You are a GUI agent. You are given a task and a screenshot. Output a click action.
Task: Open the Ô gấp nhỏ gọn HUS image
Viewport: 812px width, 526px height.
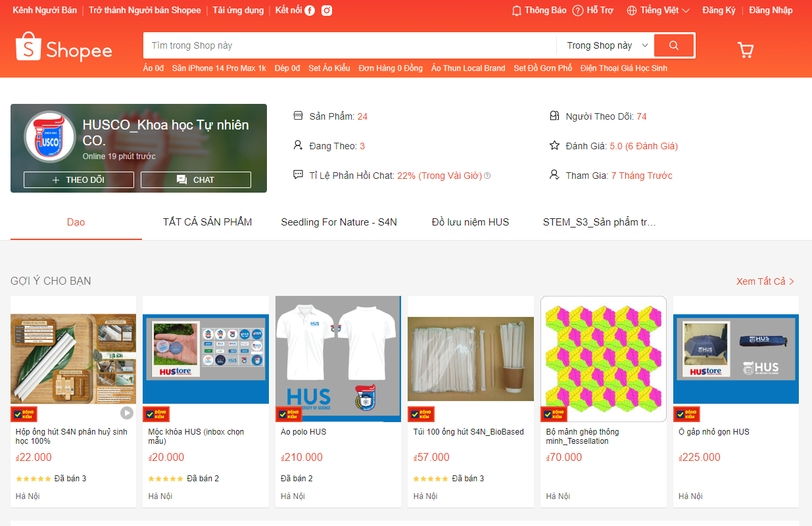(x=736, y=359)
